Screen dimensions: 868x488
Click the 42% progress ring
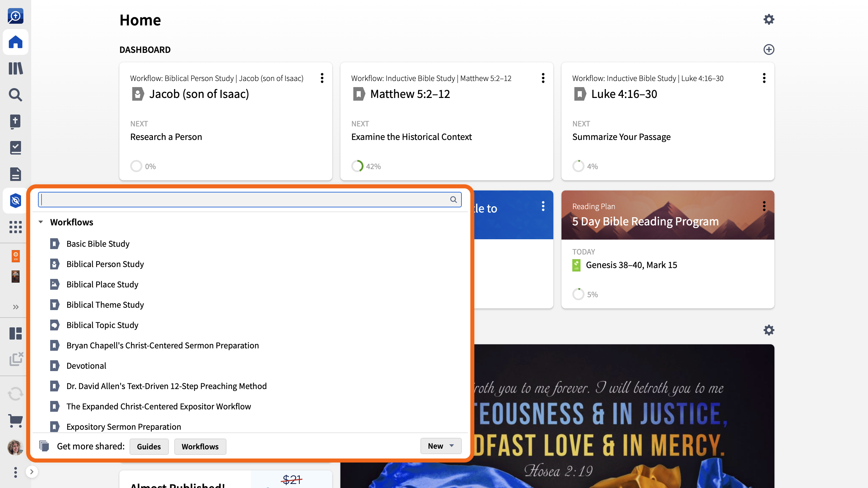click(357, 166)
